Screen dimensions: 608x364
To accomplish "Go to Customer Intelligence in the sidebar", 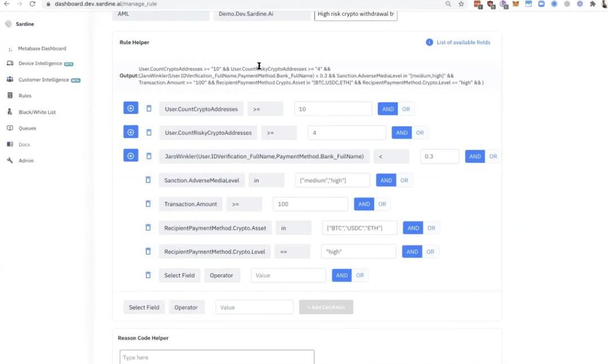I will (43, 80).
